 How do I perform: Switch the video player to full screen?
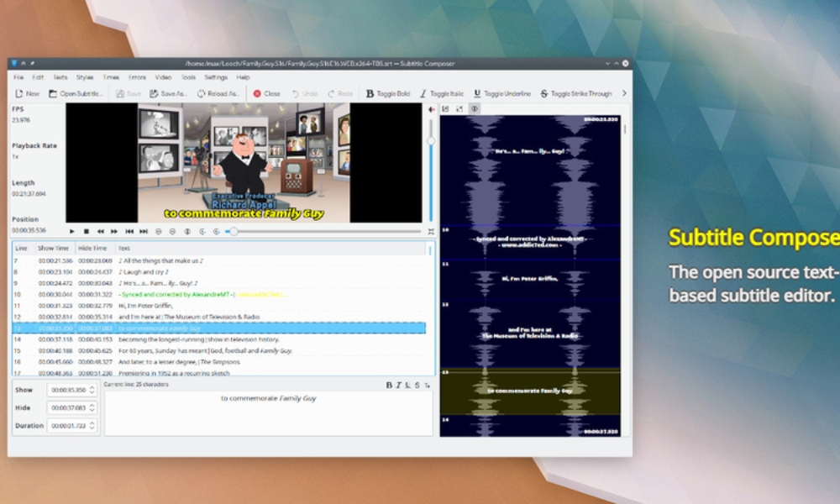[431, 231]
